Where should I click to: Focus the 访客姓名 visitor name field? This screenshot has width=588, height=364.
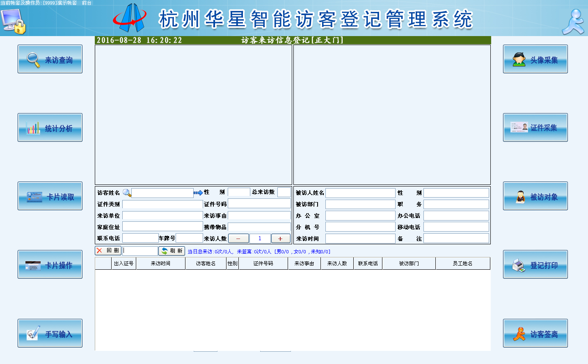click(x=162, y=193)
